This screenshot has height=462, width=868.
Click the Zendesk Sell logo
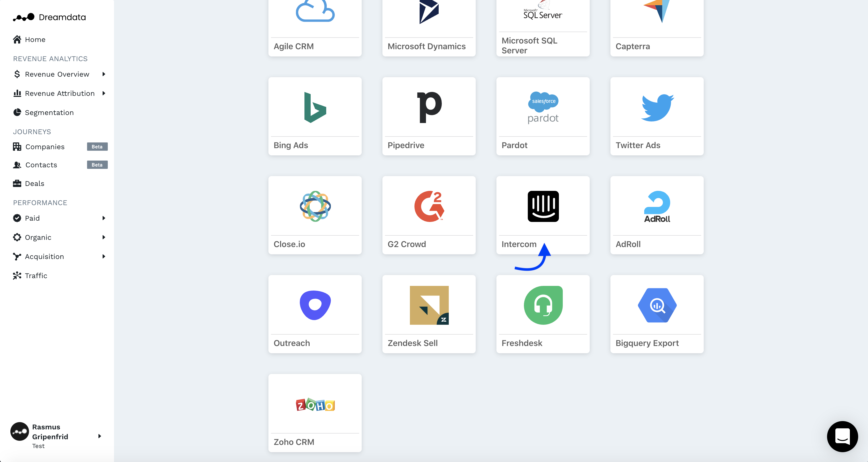point(429,305)
